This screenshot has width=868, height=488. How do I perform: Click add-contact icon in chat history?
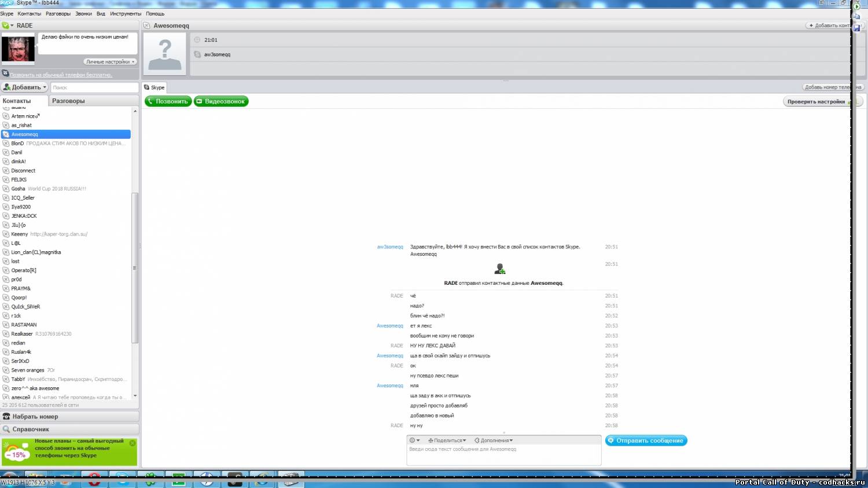[x=500, y=269]
